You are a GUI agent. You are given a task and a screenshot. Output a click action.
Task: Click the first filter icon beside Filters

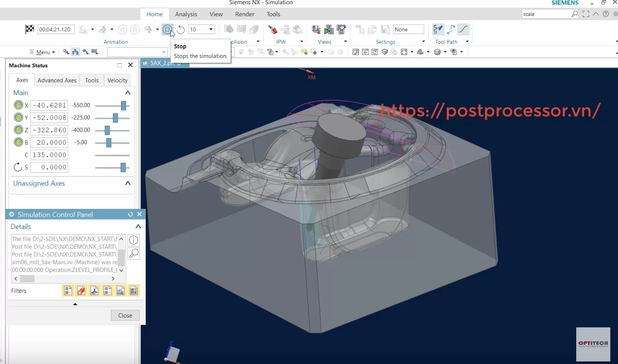coord(68,291)
